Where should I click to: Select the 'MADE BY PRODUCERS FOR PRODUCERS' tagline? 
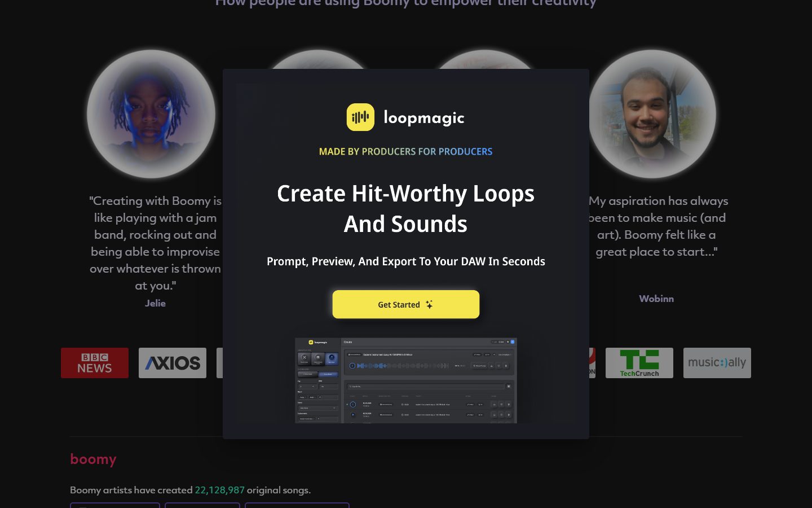pyautogui.click(x=406, y=151)
